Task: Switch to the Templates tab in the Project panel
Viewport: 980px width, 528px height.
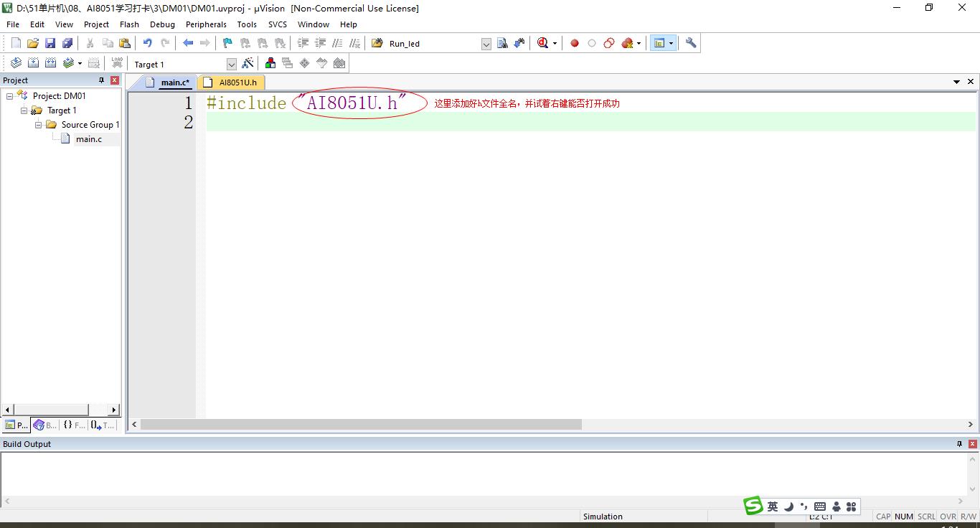Action: tap(103, 425)
